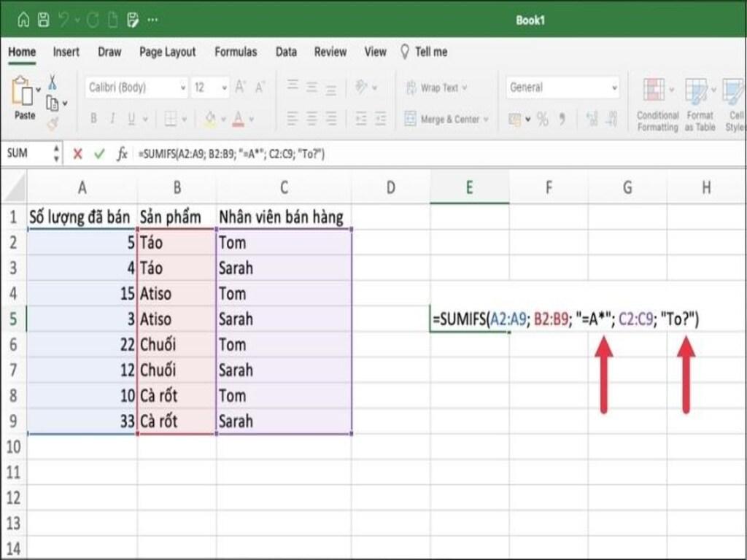
Task: Cancel formula entry with the red X
Action: (x=77, y=152)
